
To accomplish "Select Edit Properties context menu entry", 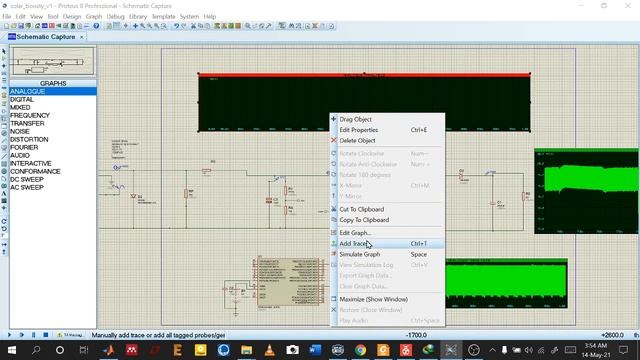I will (387, 130).
